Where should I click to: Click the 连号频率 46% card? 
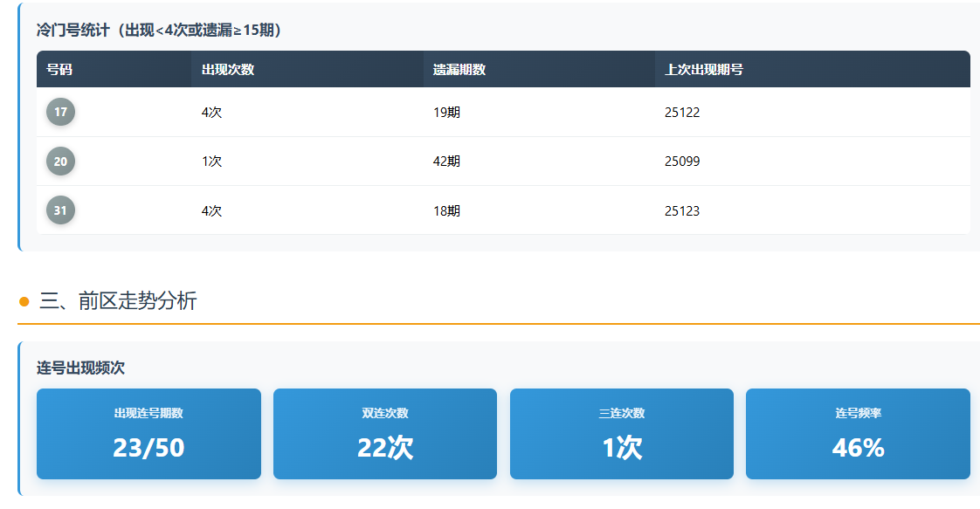(x=858, y=434)
